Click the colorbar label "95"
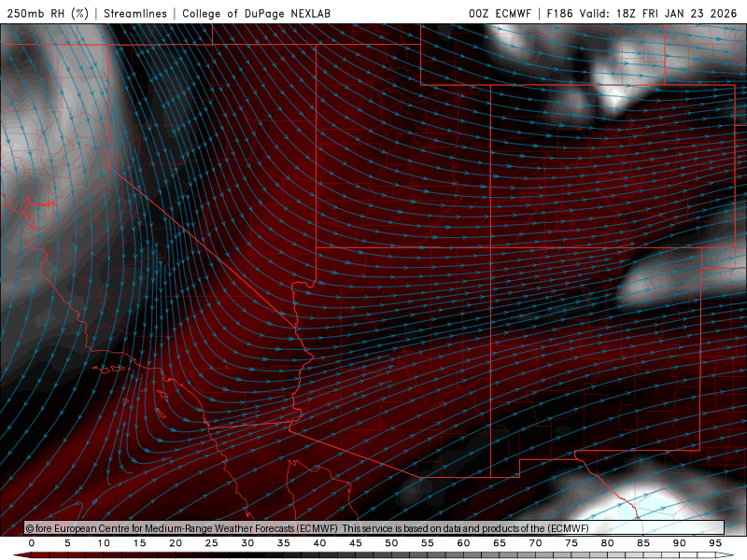This screenshot has height=560, width=747. click(x=715, y=543)
